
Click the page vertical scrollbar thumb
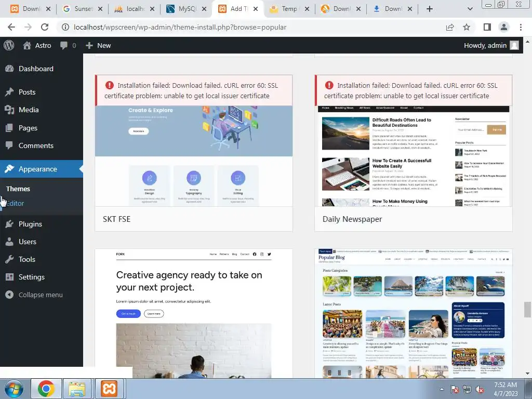click(527, 310)
